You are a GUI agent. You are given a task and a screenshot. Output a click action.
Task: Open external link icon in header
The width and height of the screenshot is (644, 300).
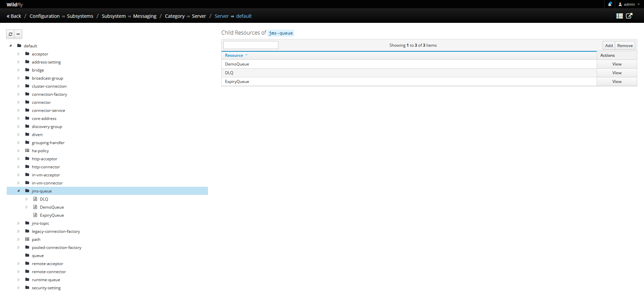tap(629, 16)
